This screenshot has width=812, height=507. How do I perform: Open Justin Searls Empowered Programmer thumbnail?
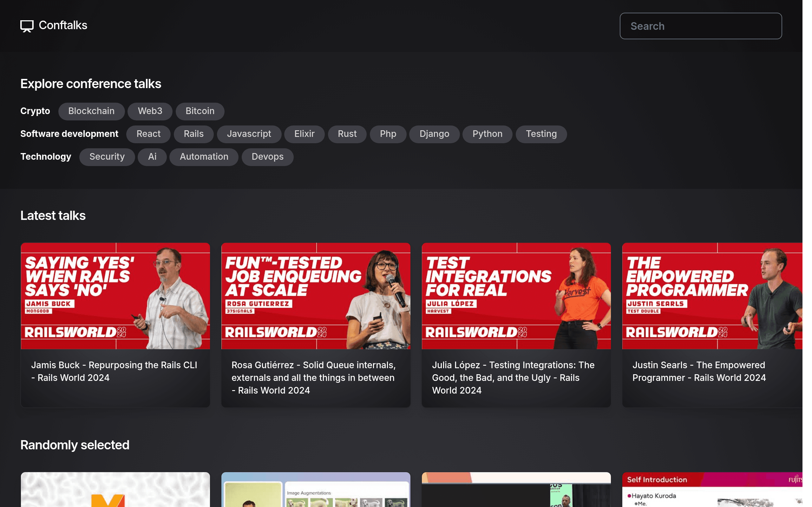click(712, 296)
